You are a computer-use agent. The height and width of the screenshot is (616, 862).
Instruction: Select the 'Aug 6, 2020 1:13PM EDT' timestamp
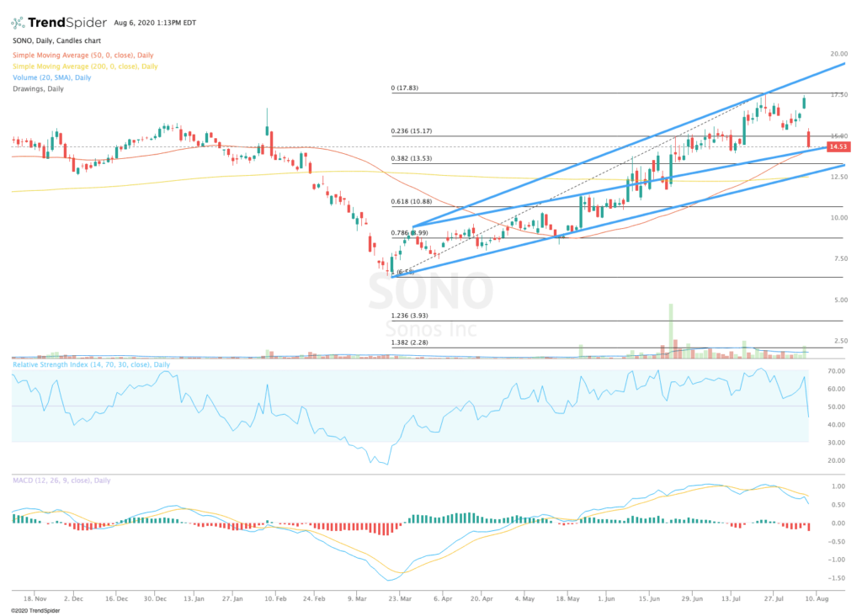(x=155, y=23)
